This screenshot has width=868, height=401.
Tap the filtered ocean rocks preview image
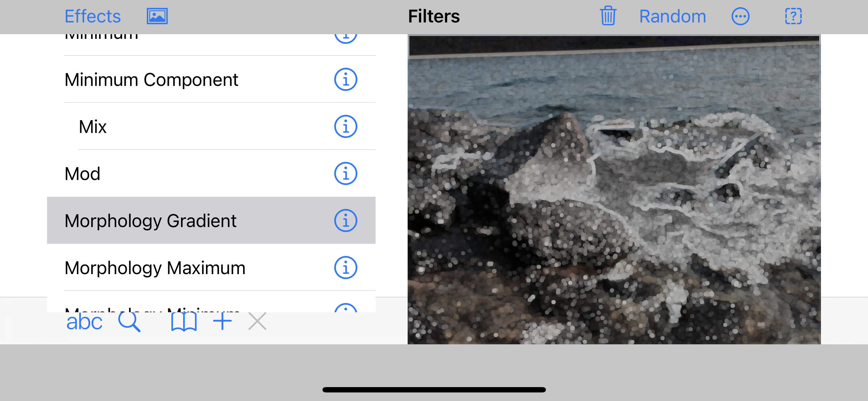[x=614, y=189]
